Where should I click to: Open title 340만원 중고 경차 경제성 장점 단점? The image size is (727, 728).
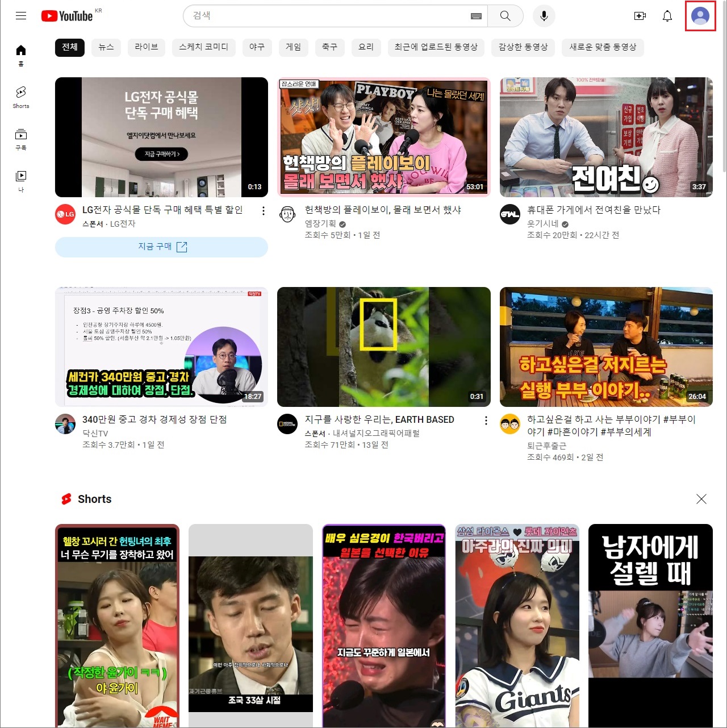[154, 419]
